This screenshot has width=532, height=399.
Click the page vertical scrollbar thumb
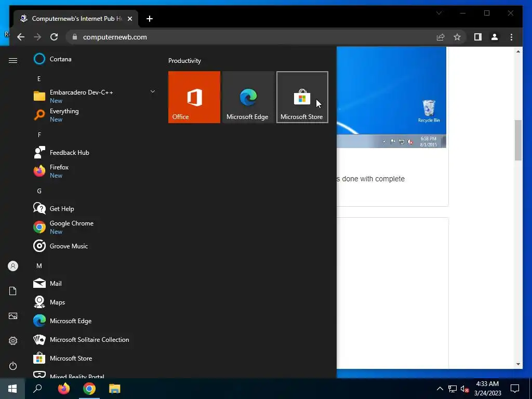pos(518,140)
